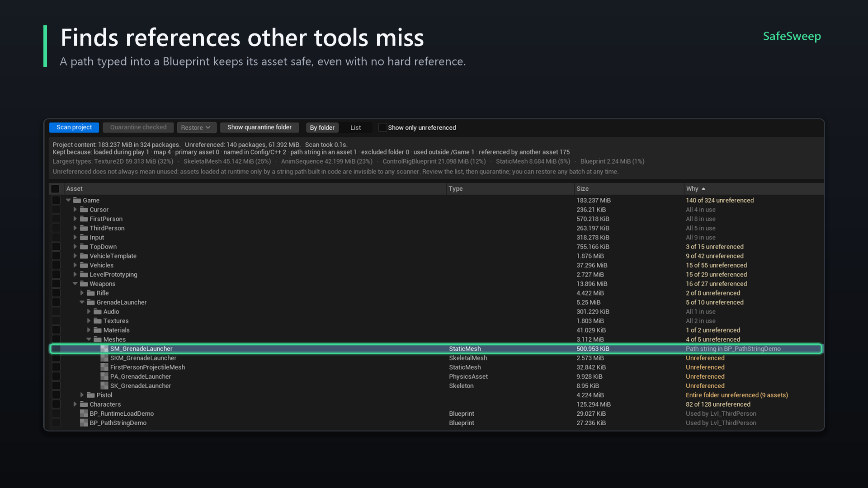Check the select-all checkbox in header
Viewport: 868px width, 488px height.
55,189
